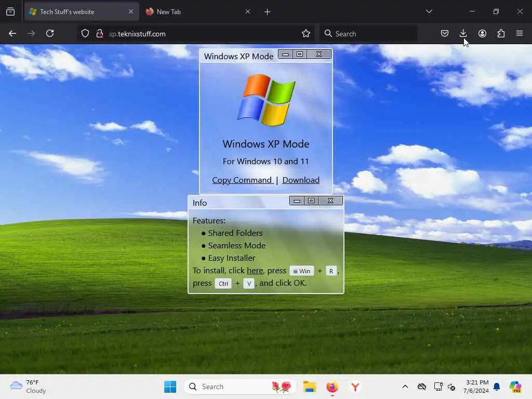Screen dimensions: 532x399
Task: Click the Win key badge in Info
Action: click(x=302, y=271)
